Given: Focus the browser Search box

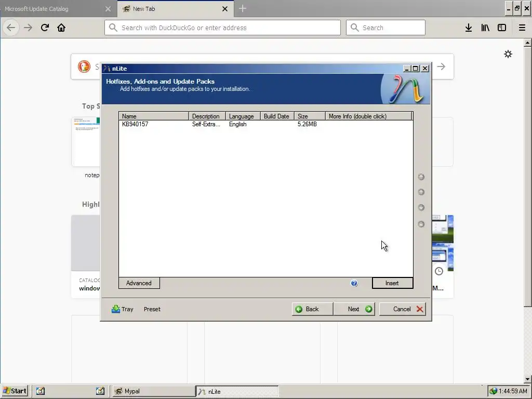Looking at the screenshot, I should point(385,28).
